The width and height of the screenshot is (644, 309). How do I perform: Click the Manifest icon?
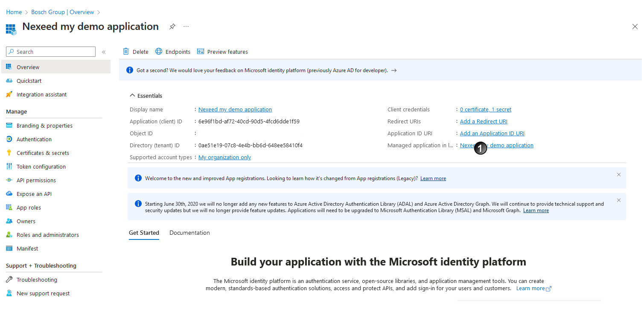[x=9, y=248]
